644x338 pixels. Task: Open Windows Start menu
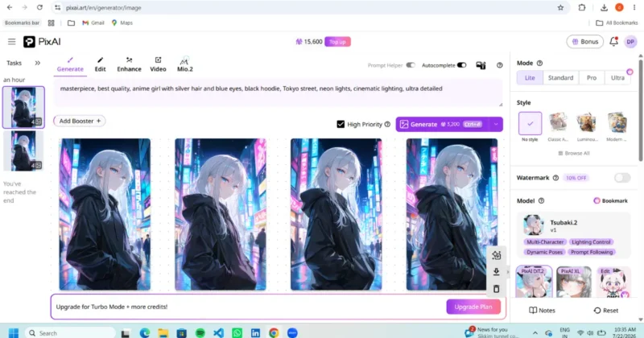[14, 332]
